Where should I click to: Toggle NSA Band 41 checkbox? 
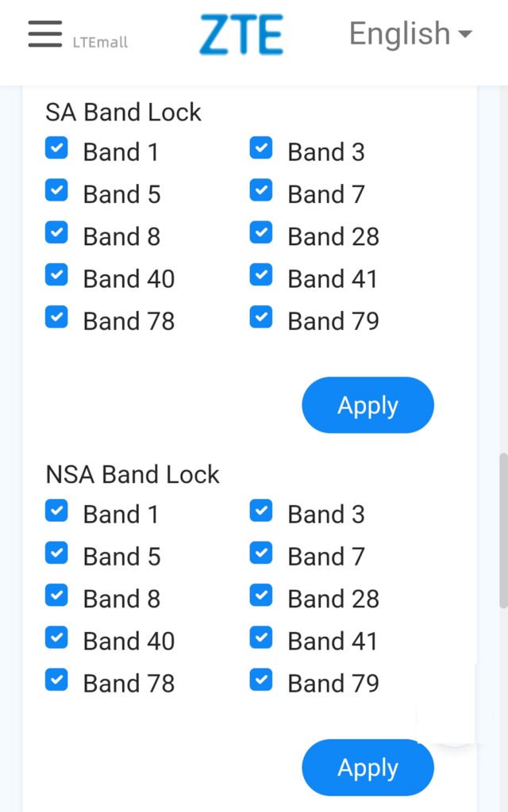tap(261, 638)
